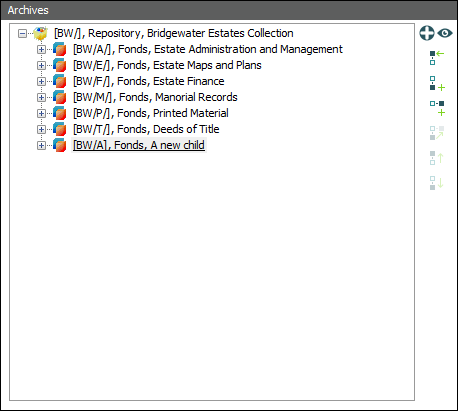Screen dimensions: 458x411
Task: Select the Printed Material fonds entry
Action: click(x=151, y=113)
